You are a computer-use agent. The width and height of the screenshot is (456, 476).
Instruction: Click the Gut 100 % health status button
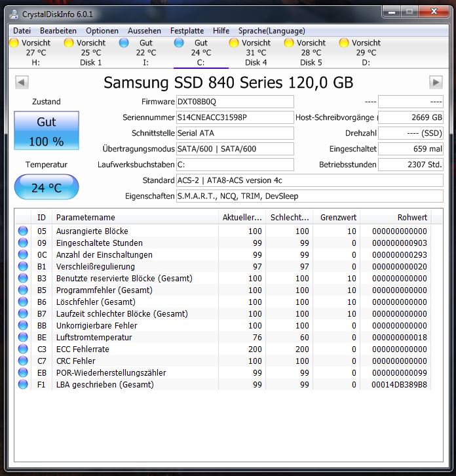47,130
